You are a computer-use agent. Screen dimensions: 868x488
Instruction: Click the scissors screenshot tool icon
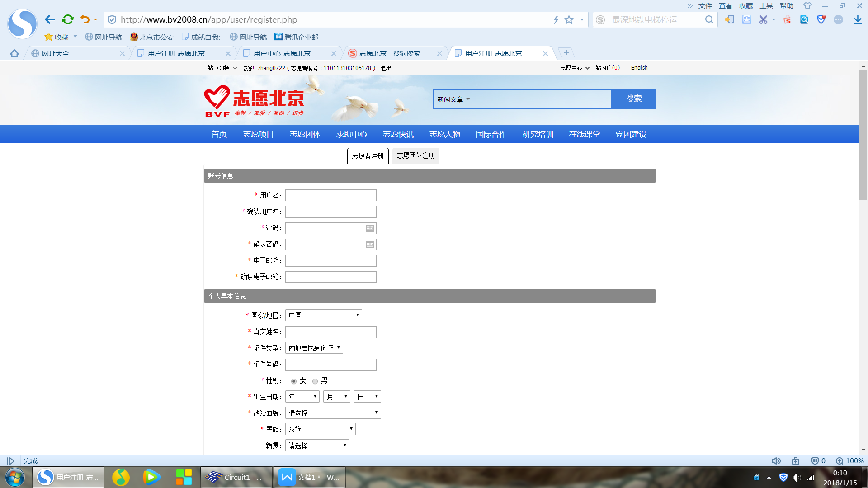tap(763, 19)
